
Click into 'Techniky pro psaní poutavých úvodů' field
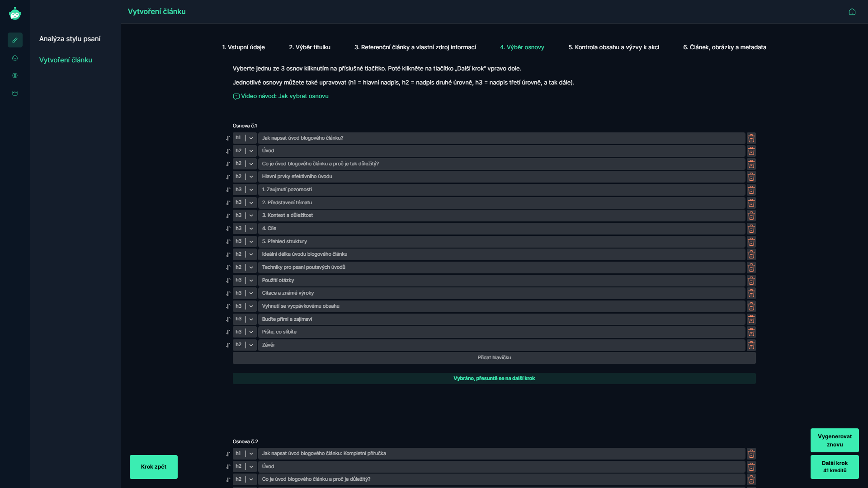pyautogui.click(x=501, y=267)
